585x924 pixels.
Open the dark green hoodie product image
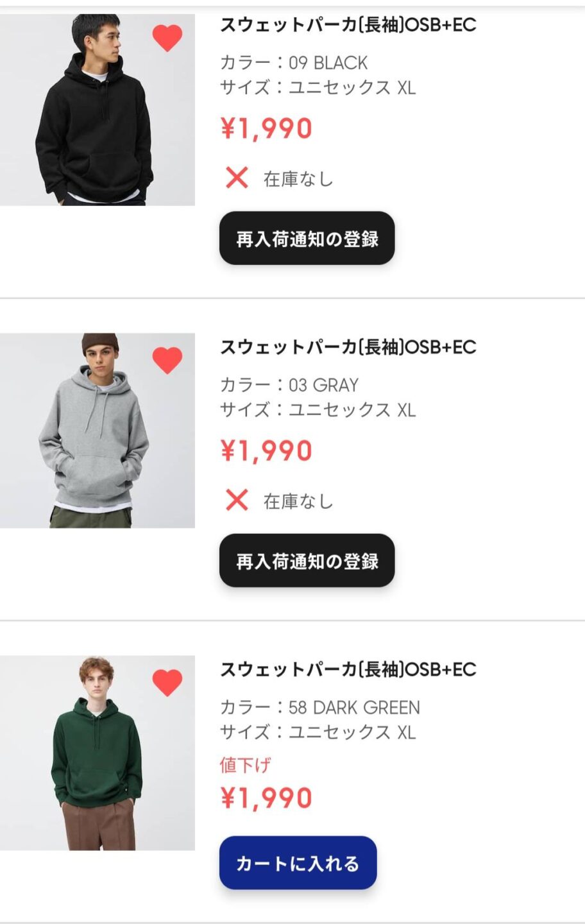96,753
